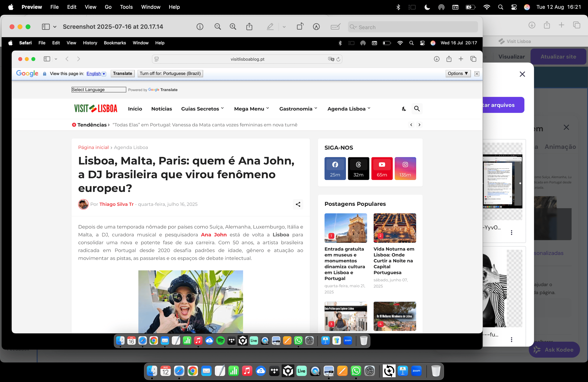Image resolution: width=588 pixels, height=382 pixels.
Task: Click the Inspector info icon in Preview toolbar
Action: coord(200,27)
